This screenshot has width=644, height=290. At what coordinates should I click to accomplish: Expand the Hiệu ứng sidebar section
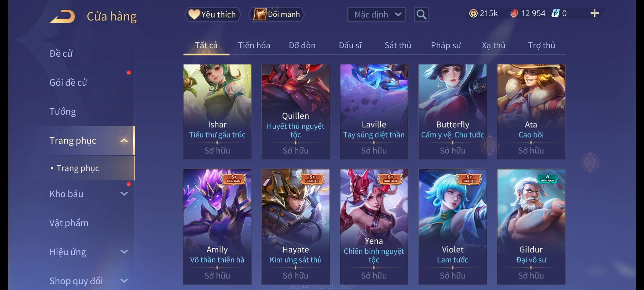click(124, 252)
